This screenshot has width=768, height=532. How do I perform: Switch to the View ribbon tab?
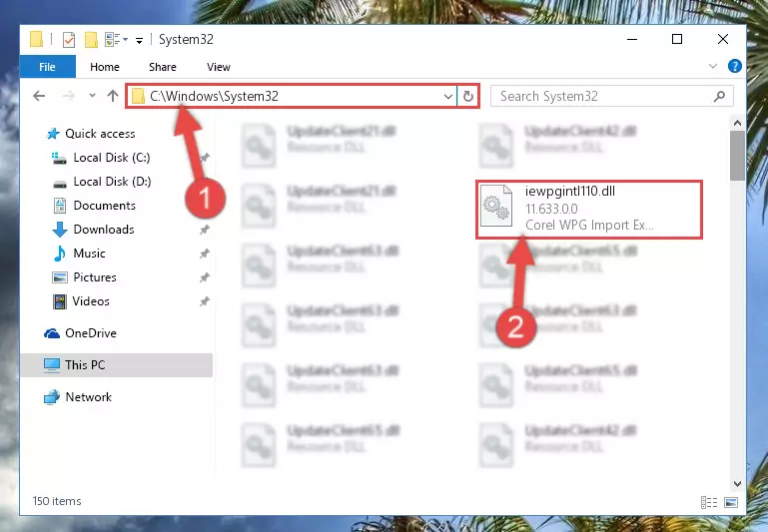pyautogui.click(x=219, y=67)
